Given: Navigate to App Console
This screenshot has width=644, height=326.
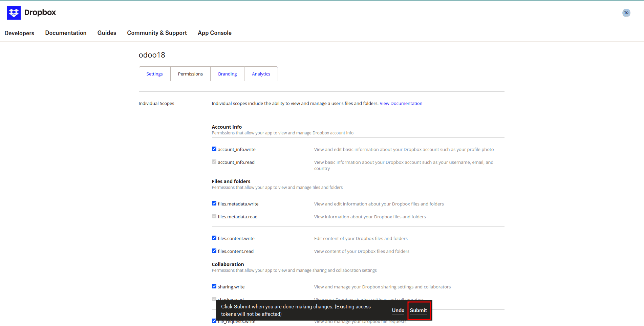Looking at the screenshot, I should (214, 33).
